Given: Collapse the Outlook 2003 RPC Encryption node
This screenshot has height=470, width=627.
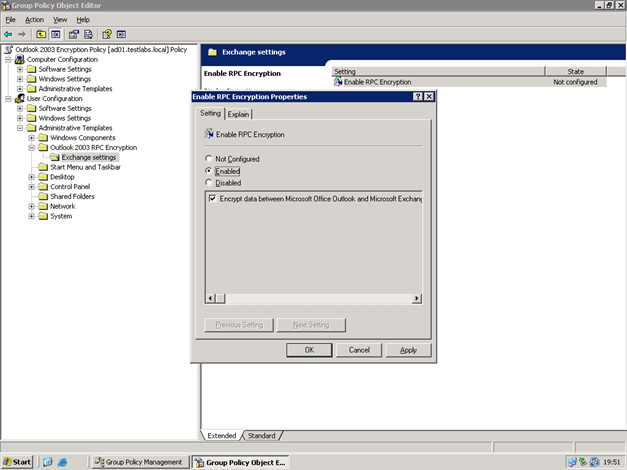Looking at the screenshot, I should 32,148.
